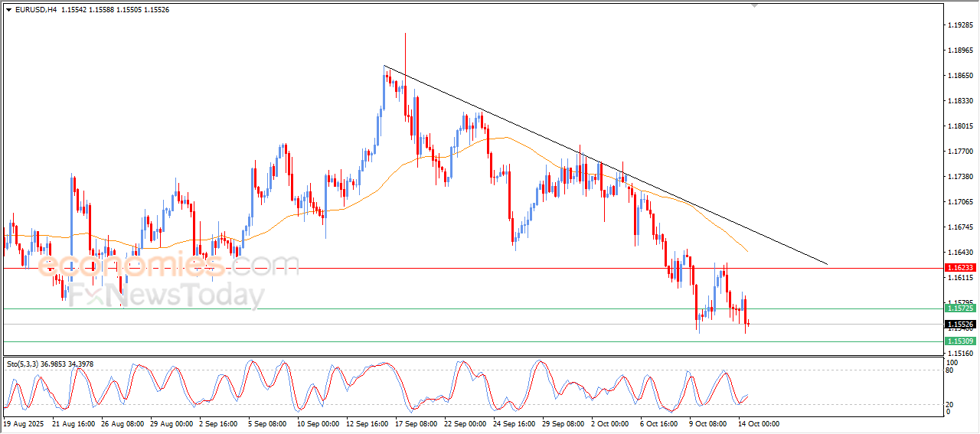The height and width of the screenshot is (434, 980).
Task: Select the green 1.15725 price level tag
Action: [960, 308]
